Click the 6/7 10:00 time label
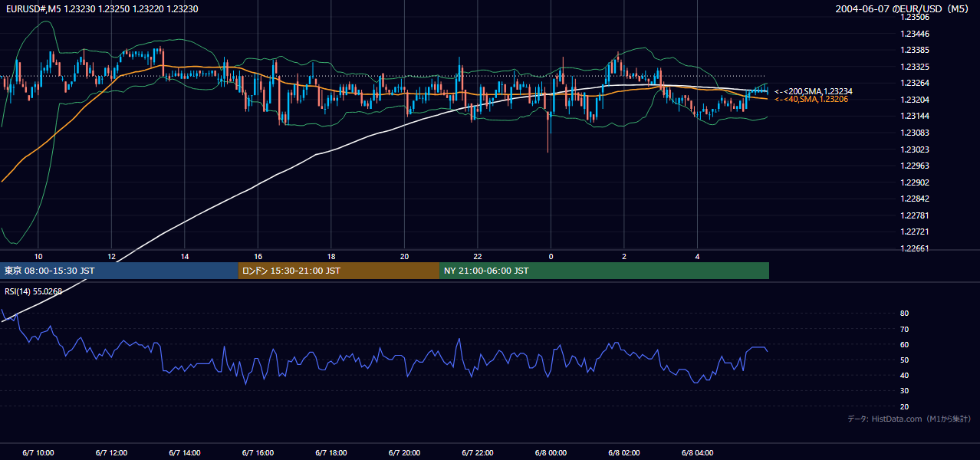The height and width of the screenshot is (460, 980). (38, 453)
